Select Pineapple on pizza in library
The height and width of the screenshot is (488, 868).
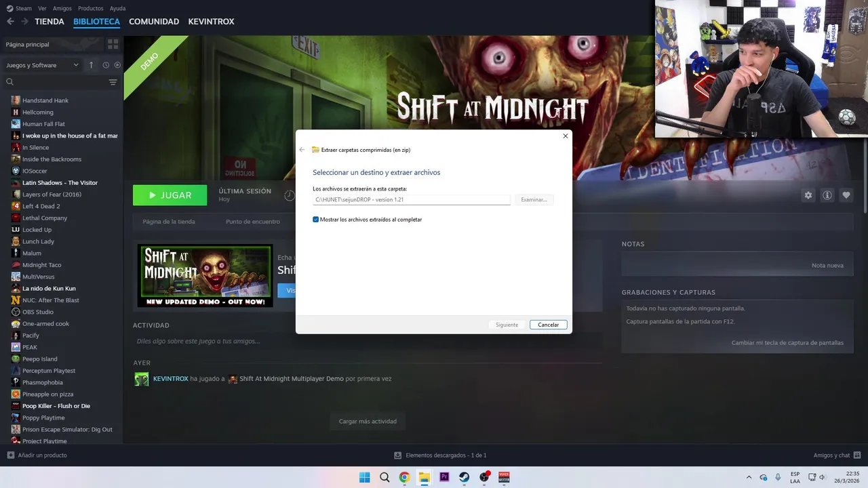[47, 394]
